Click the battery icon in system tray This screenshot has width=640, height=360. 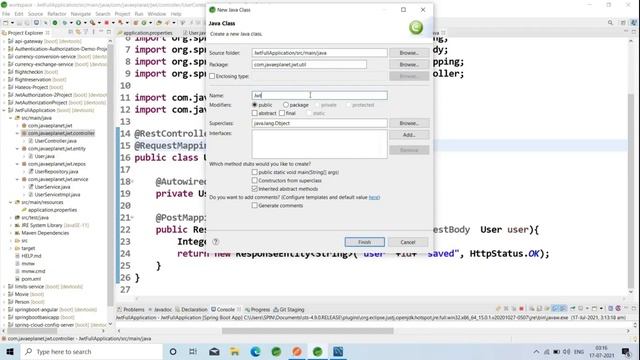[x=556, y=351]
